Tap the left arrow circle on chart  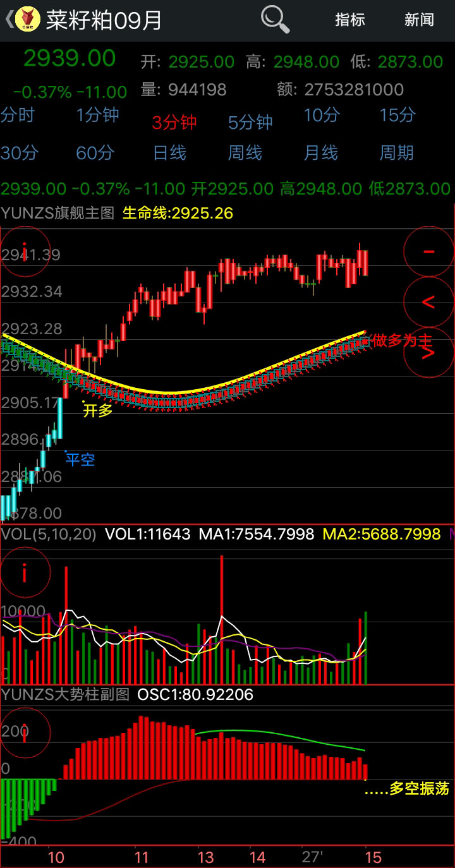pyautogui.click(x=428, y=302)
